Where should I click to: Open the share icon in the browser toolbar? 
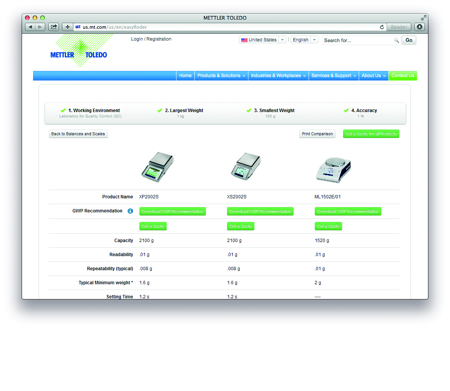tap(54, 27)
